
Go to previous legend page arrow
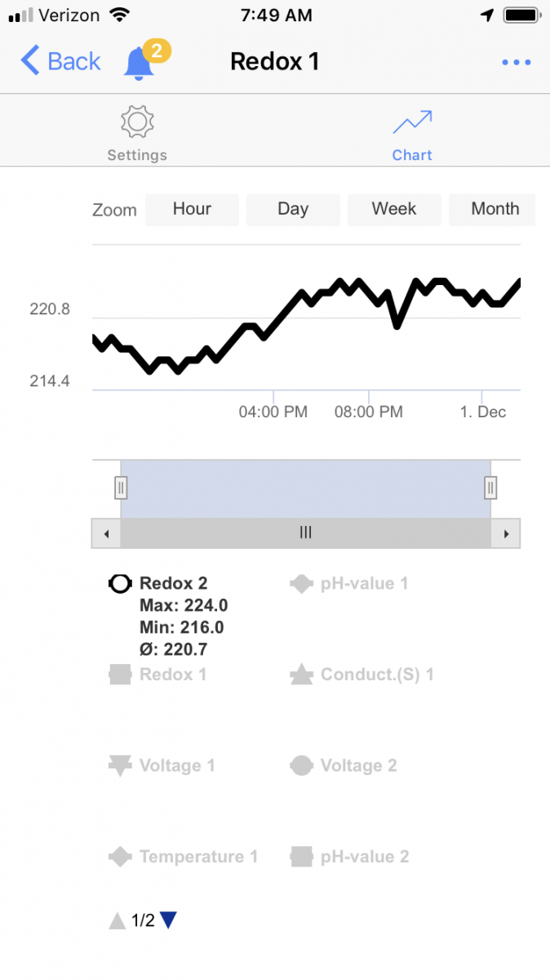[x=118, y=920]
